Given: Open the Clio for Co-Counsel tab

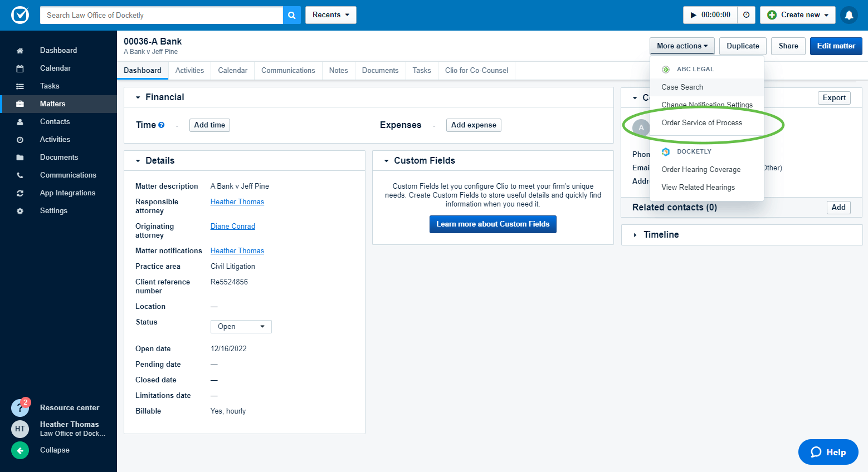Looking at the screenshot, I should (477, 71).
